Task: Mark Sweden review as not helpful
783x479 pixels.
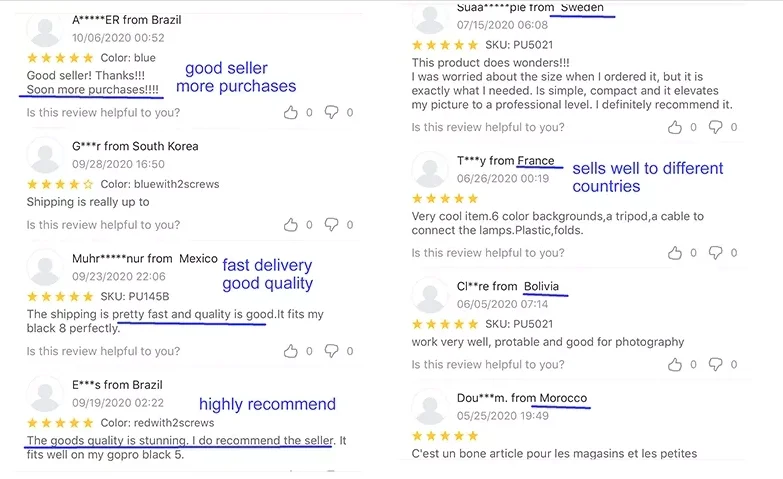Action: pyautogui.click(x=715, y=127)
